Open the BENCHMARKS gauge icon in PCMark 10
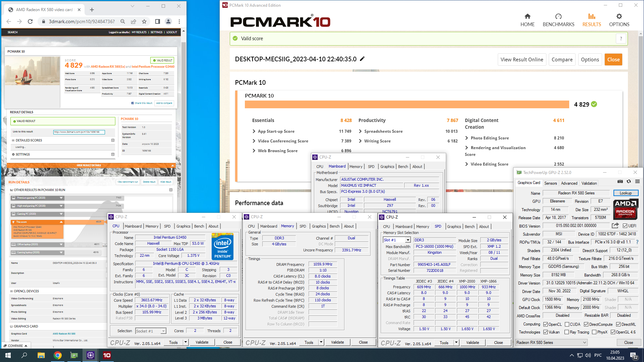The height and width of the screenshot is (362, 644). point(558,16)
